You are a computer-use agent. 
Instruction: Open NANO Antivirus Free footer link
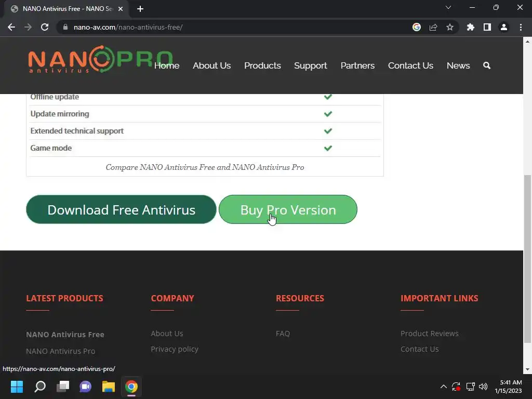(65, 335)
